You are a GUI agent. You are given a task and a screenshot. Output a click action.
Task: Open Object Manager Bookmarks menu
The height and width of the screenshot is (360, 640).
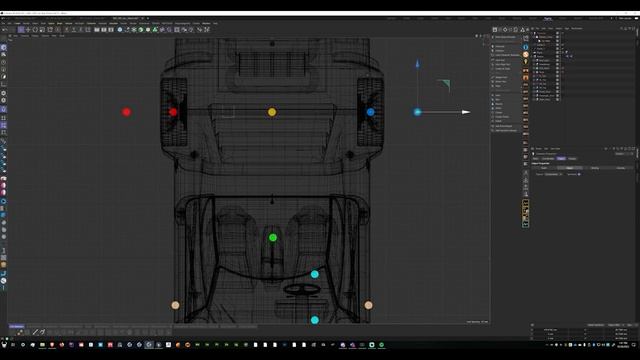pos(577,29)
